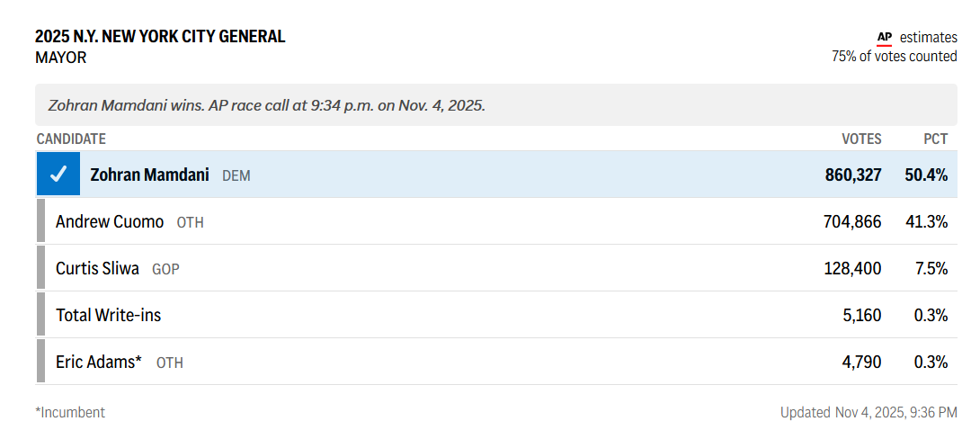
Task: Click the 75% of votes counted text
Action: pos(894,56)
